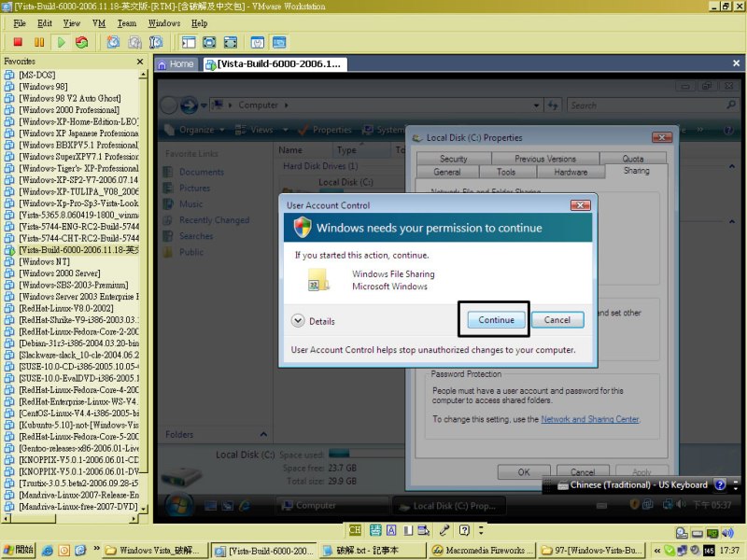Click VMware status bar hard disk icon
The width and height of the screenshot is (747, 560).
pos(697,533)
